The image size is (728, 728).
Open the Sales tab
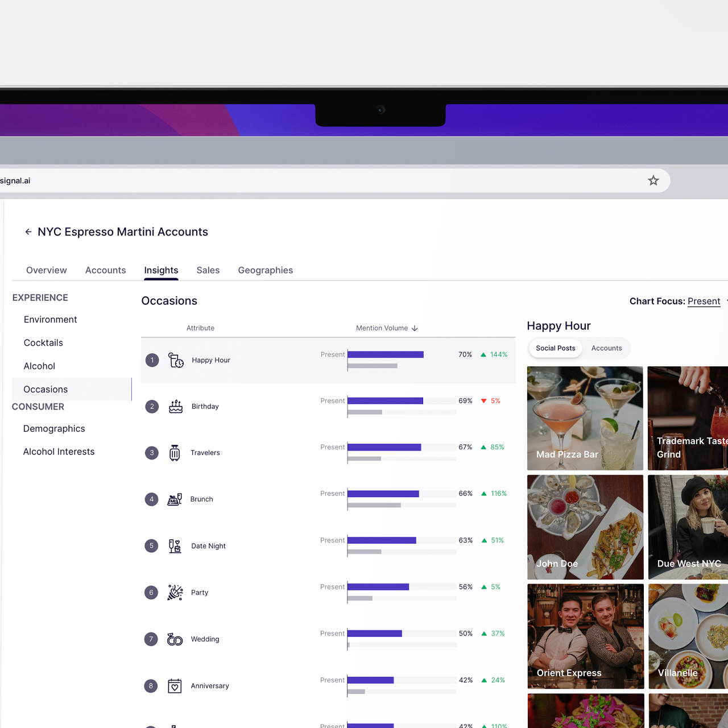tap(208, 270)
